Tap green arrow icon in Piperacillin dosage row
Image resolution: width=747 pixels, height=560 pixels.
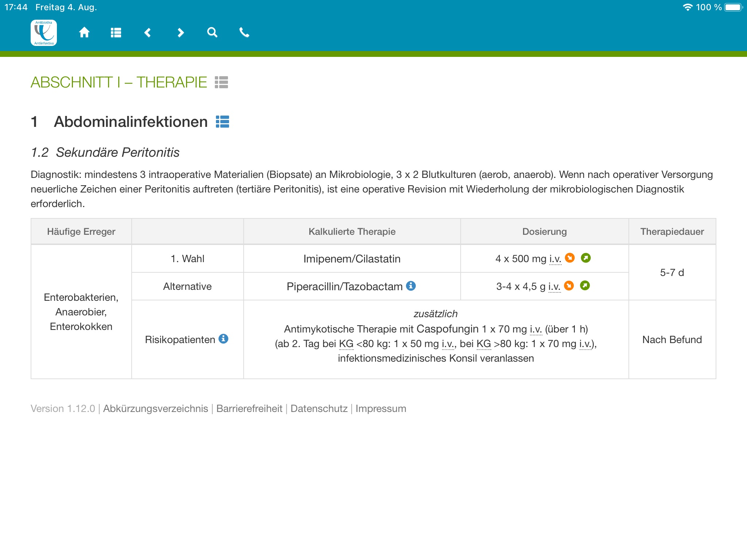[585, 285]
